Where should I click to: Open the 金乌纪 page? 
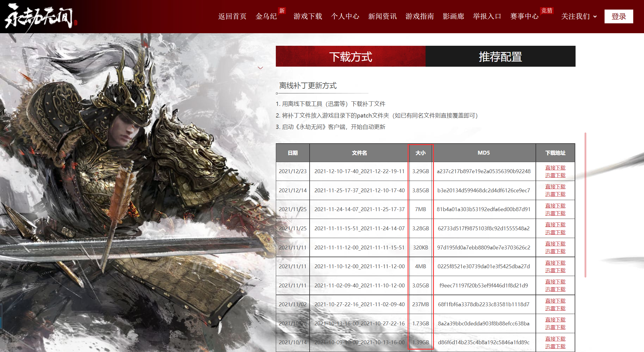[x=266, y=16]
